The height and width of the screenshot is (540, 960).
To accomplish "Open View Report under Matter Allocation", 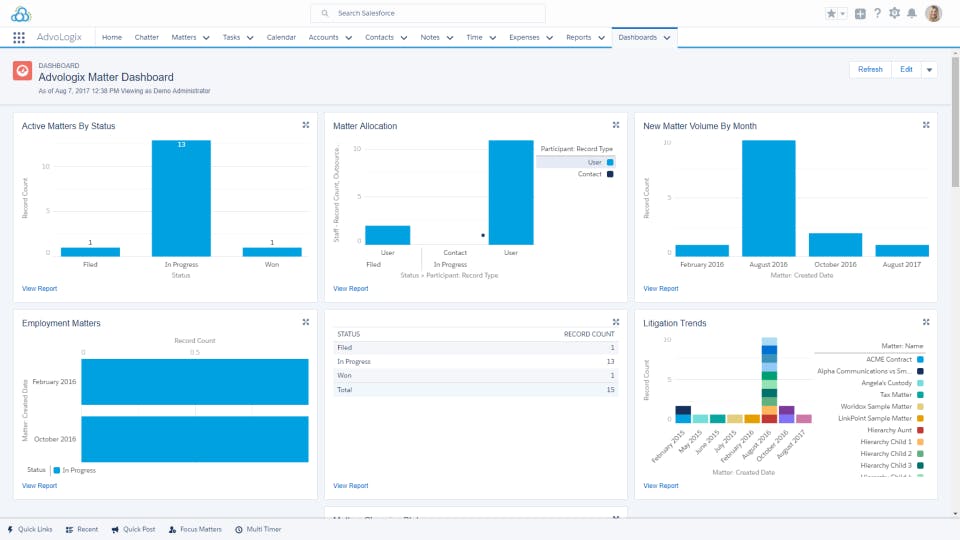I will point(351,288).
